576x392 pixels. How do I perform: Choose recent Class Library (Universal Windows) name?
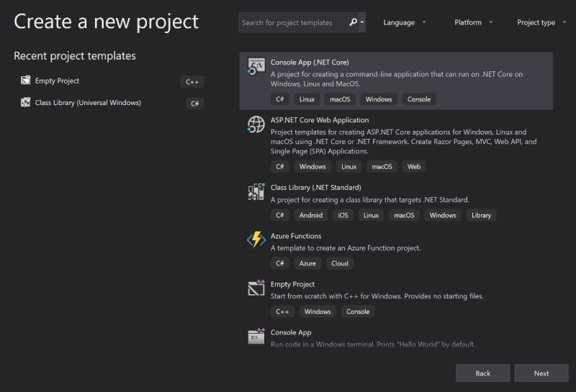click(x=88, y=103)
